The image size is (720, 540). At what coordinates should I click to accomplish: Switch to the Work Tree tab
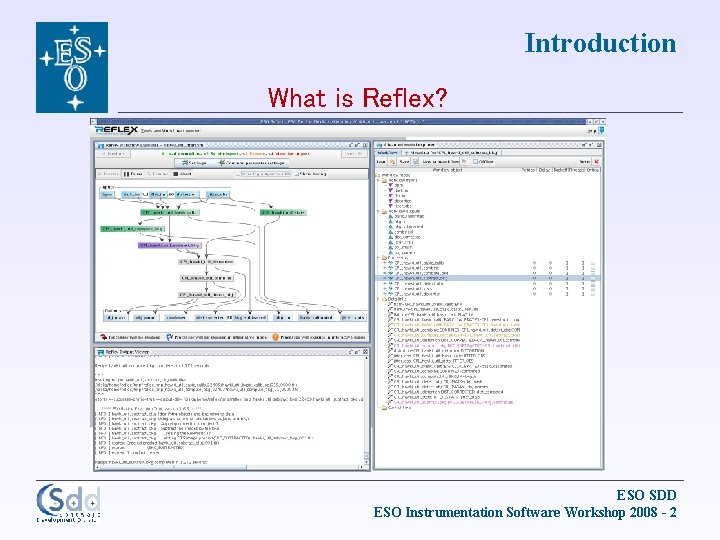click(x=387, y=152)
